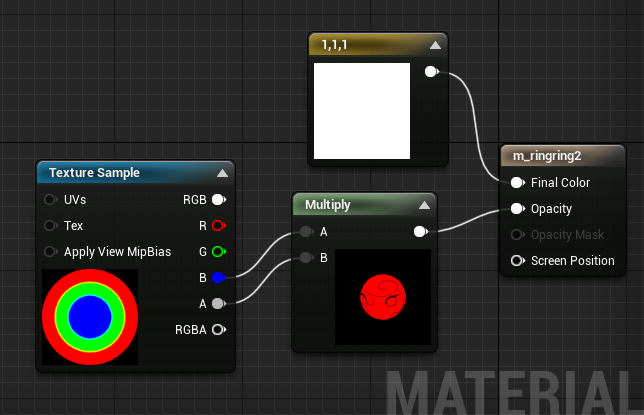Viewport: 644px width, 415px height.
Task: Click the Opacity input pin
Action: pyautogui.click(x=518, y=209)
